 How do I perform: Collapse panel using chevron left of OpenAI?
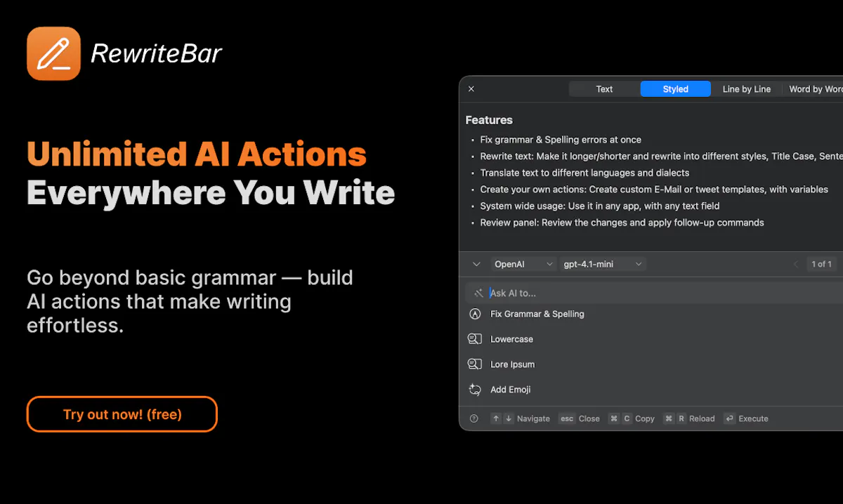[476, 265]
